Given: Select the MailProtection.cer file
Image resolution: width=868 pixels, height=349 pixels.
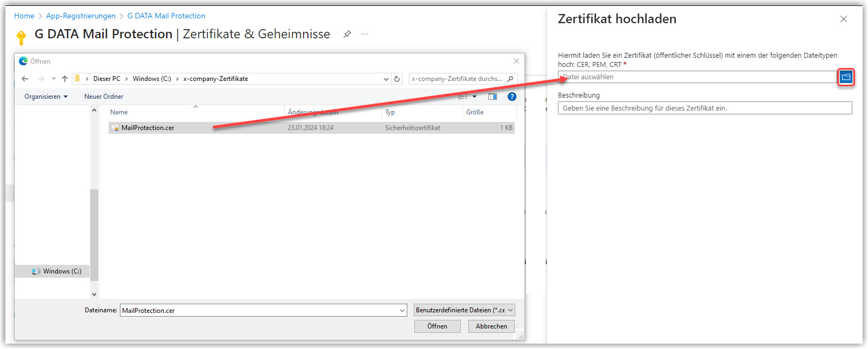Looking at the screenshot, I should 312,128.
